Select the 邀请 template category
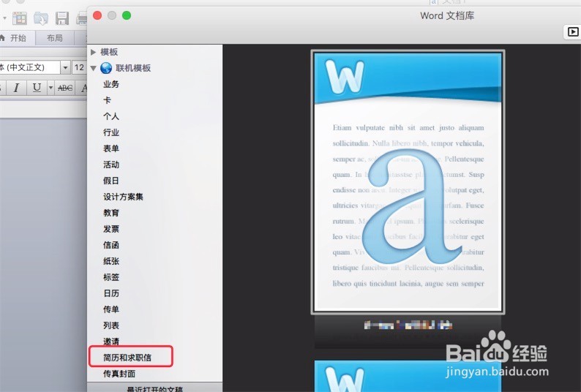Viewport: 581px width, 392px height. (111, 342)
